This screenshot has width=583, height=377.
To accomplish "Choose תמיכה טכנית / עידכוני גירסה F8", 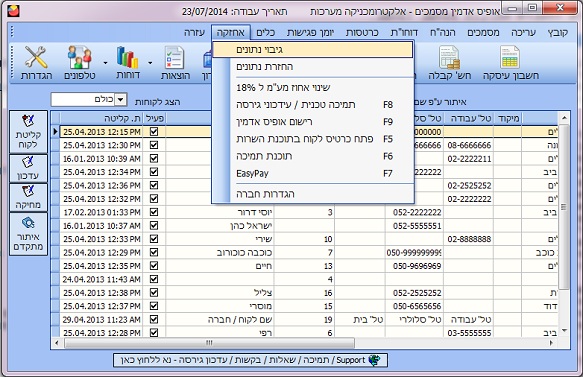I will click(x=313, y=105).
